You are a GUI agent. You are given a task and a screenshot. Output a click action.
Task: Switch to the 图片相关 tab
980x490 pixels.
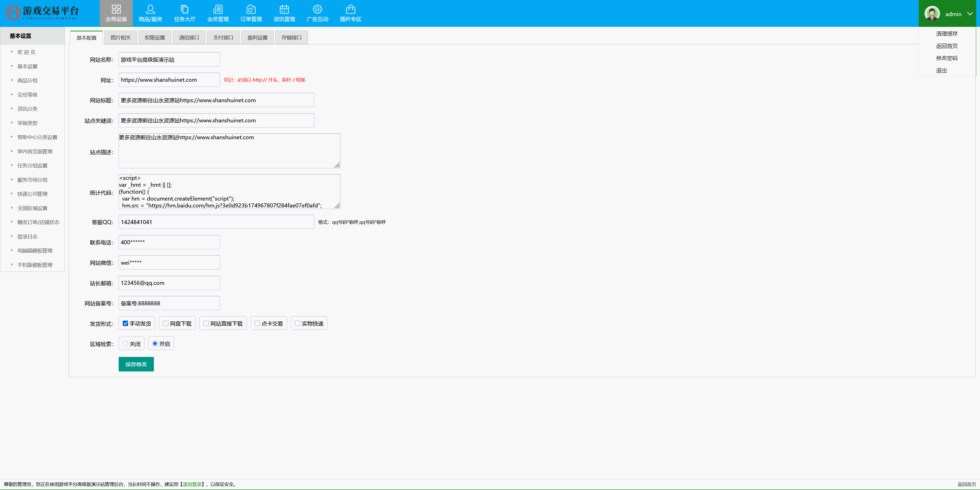(x=120, y=37)
